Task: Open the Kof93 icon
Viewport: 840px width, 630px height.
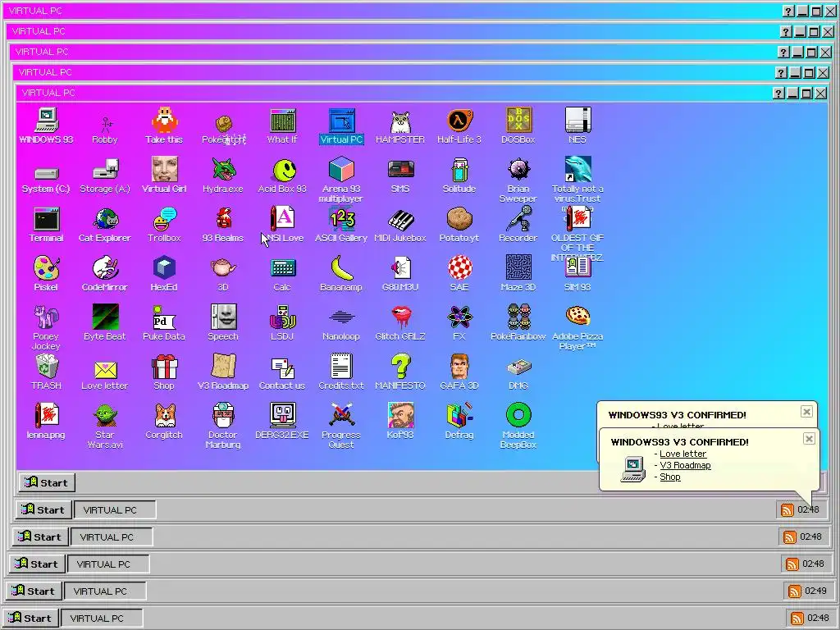Action: click(x=400, y=422)
